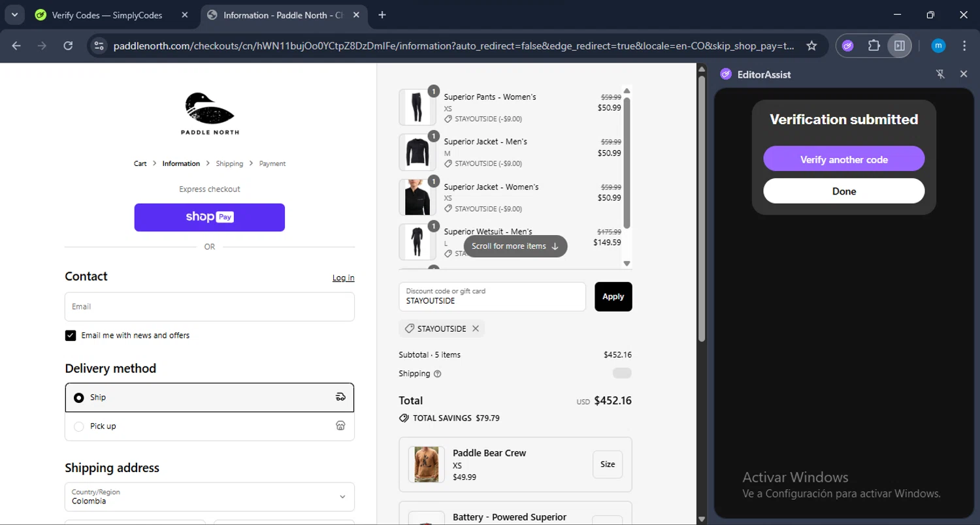Click Superior Jacket Women's product thumbnail
980x525 pixels.
tap(417, 197)
